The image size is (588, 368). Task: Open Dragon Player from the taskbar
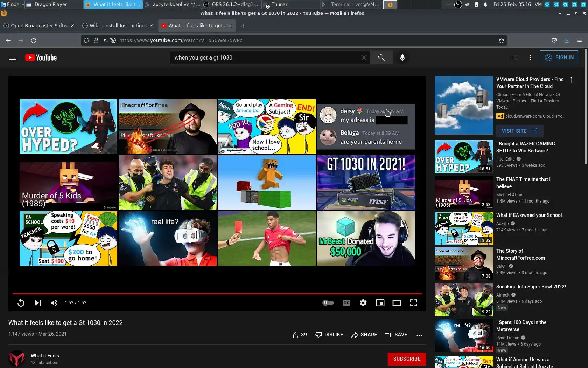[x=54, y=5]
